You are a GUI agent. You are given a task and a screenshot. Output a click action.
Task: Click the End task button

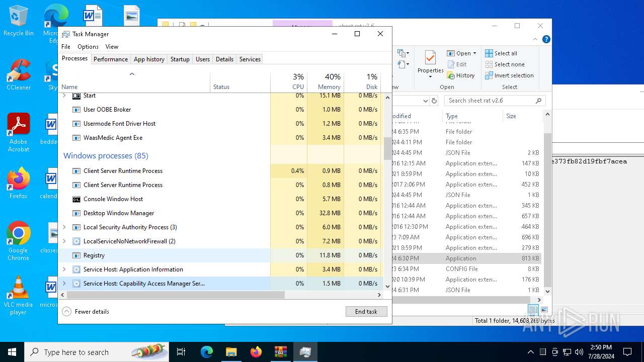pyautogui.click(x=366, y=312)
